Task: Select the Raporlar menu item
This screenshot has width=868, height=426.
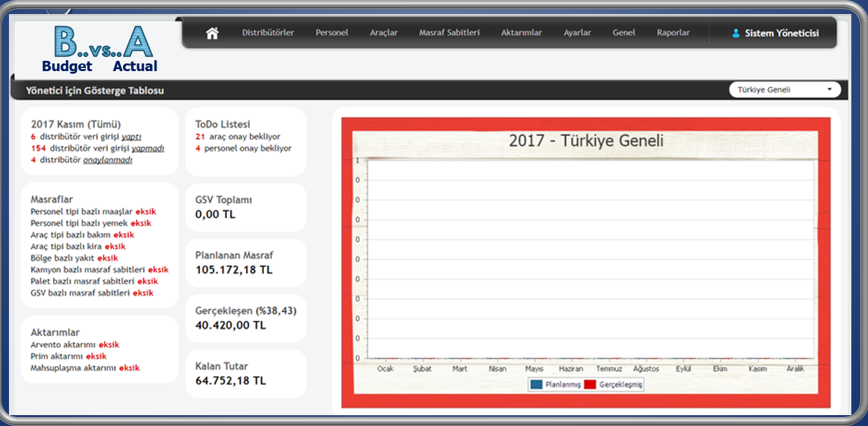Action: [673, 33]
